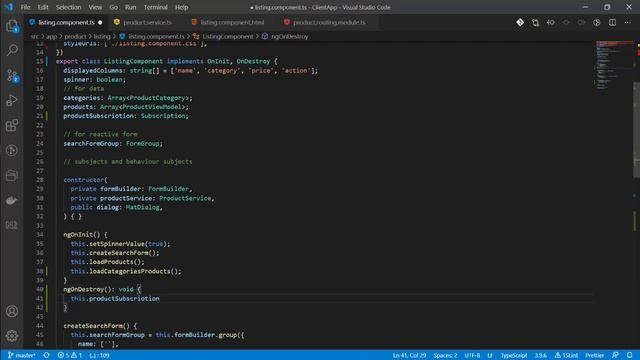Change language mode 'TypeScript'
Screen dimensions: 640x360
point(514,355)
